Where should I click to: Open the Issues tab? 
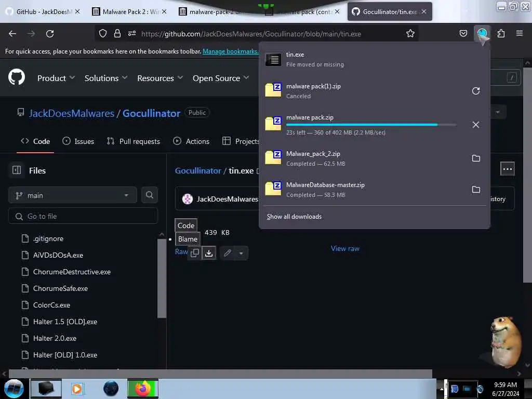tap(78, 141)
